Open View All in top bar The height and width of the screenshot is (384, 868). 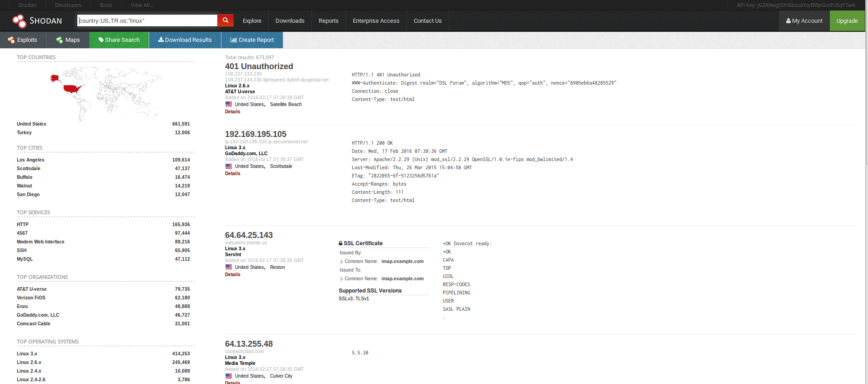tap(142, 5)
